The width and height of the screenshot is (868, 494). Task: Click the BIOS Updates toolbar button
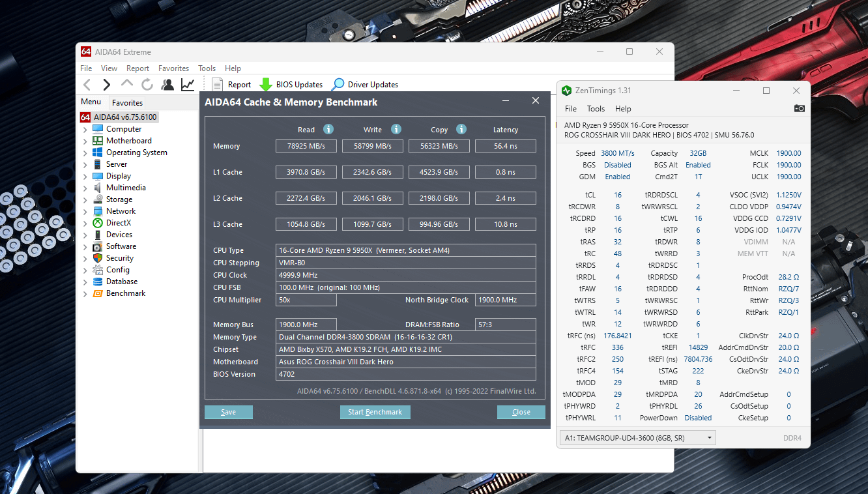tap(291, 85)
